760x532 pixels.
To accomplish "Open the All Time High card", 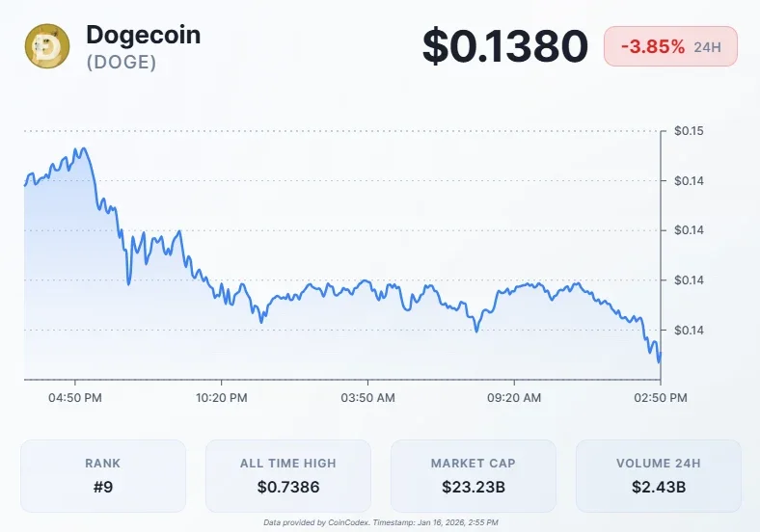I will 288,475.
